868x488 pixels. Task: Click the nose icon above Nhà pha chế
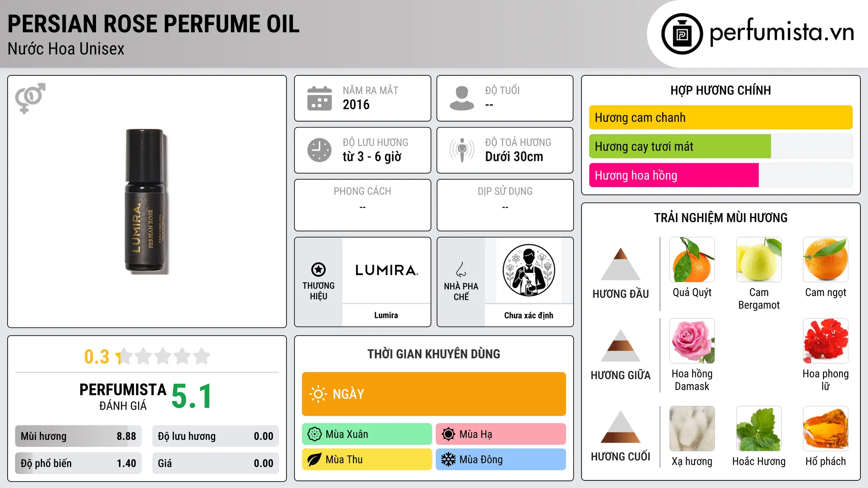click(x=461, y=269)
